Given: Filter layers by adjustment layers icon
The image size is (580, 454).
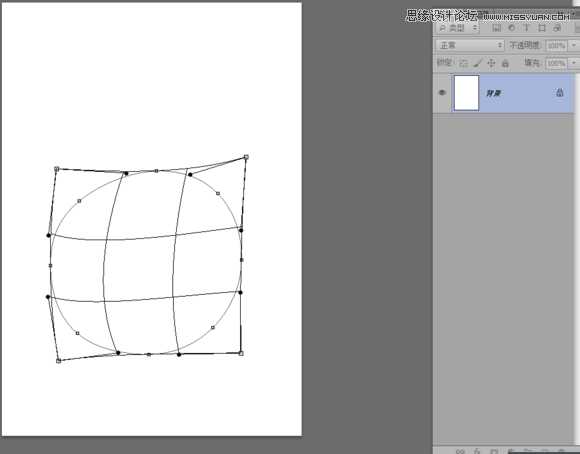Looking at the screenshot, I should coord(512,28).
